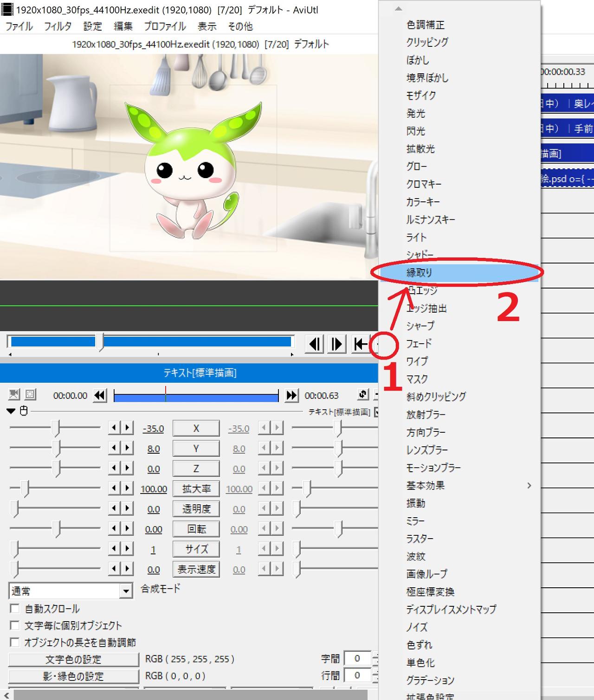Select 縁取り from the filter menu

pos(420,273)
